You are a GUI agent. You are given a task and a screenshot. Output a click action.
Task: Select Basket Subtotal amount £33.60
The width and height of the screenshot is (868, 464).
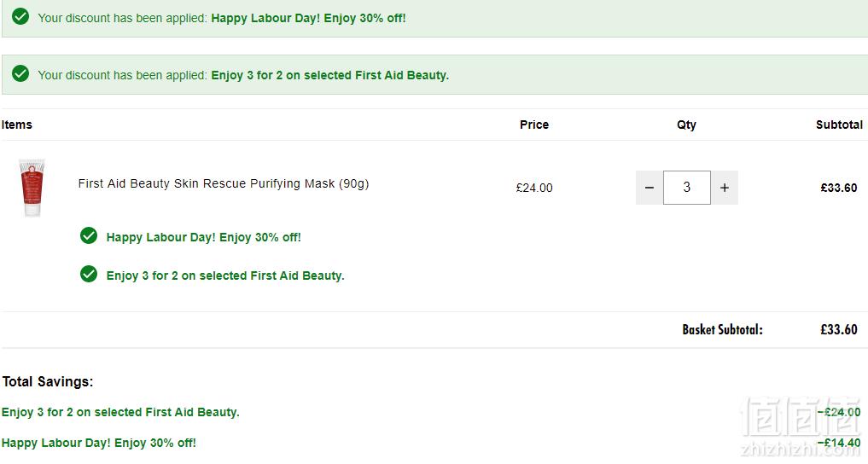pyautogui.click(x=839, y=329)
